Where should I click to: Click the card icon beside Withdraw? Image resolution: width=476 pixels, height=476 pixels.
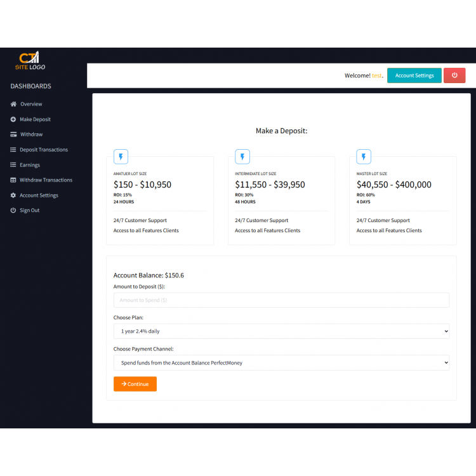coord(13,135)
